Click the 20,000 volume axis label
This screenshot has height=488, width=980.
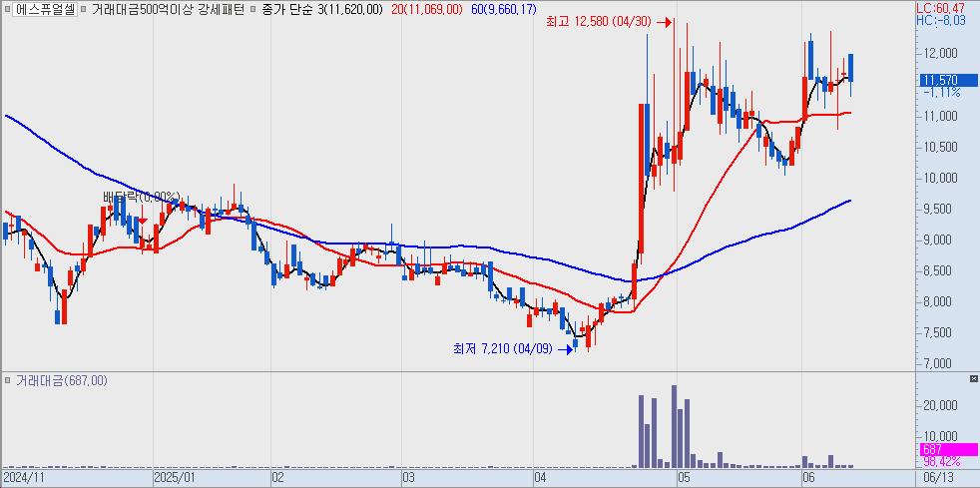pos(939,405)
